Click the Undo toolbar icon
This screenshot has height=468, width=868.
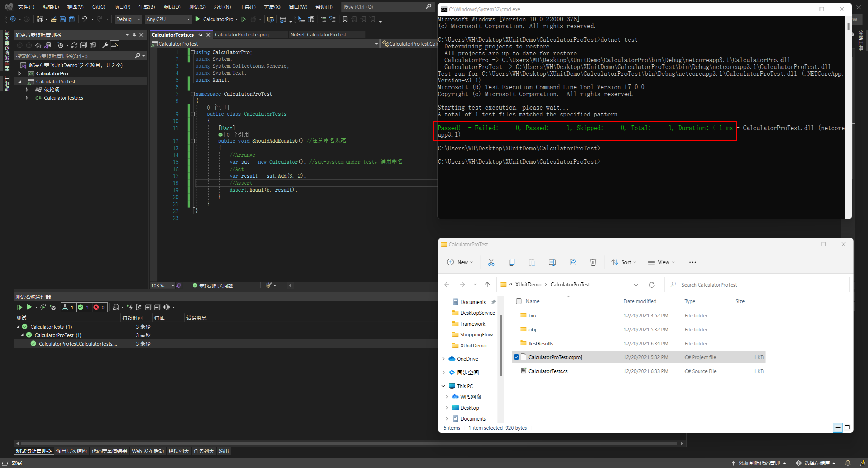[x=84, y=19]
